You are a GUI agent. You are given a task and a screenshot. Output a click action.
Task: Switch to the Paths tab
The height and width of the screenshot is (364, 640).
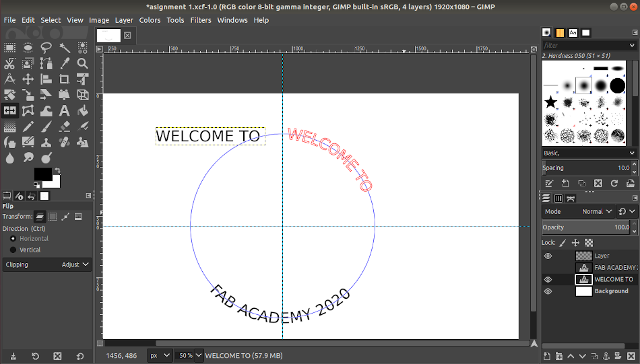point(571,198)
